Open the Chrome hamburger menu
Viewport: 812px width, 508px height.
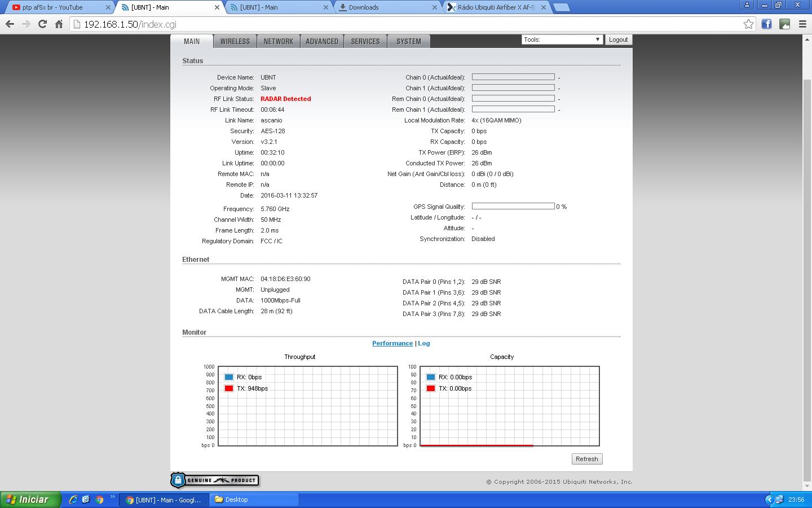click(802, 24)
